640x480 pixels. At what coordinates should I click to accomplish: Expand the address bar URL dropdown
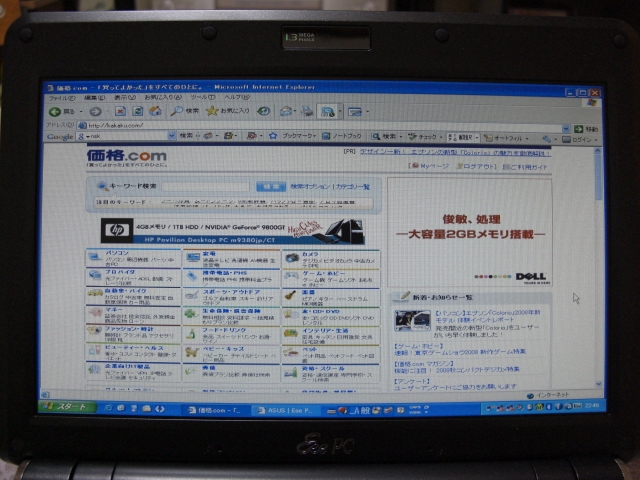coord(566,129)
